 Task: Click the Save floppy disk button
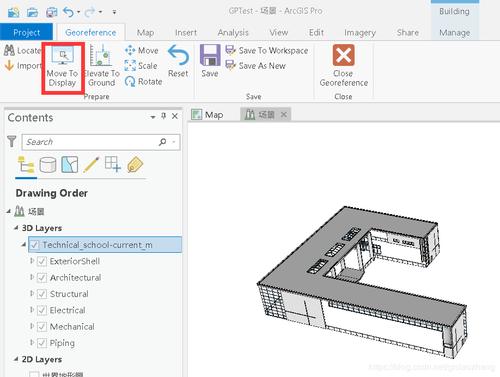[210, 61]
